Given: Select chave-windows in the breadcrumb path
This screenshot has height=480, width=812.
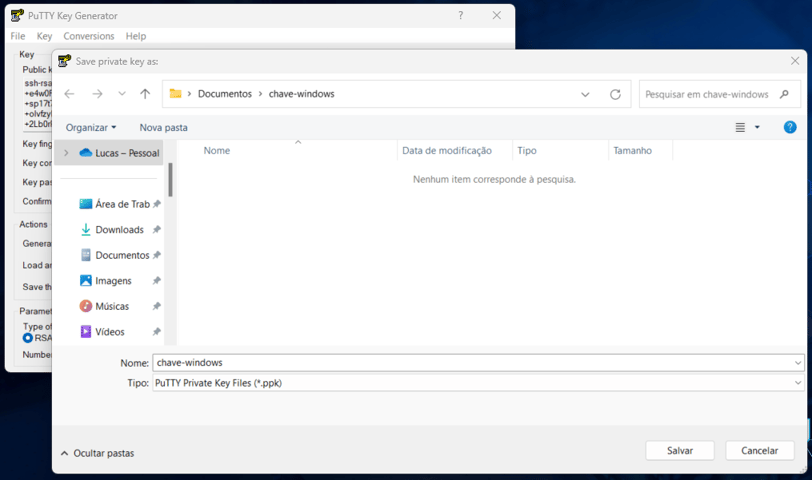Looking at the screenshot, I should tap(301, 94).
